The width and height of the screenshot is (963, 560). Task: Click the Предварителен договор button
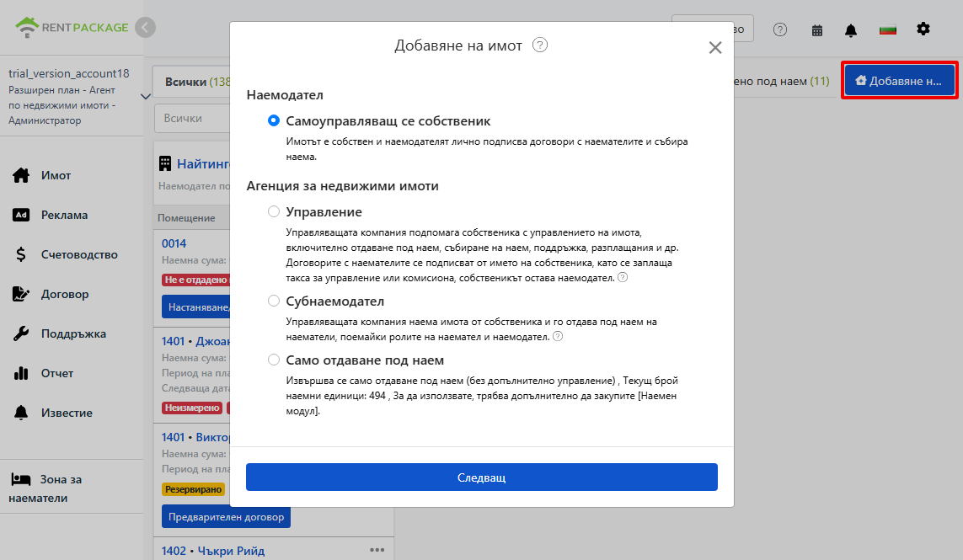[x=226, y=517]
